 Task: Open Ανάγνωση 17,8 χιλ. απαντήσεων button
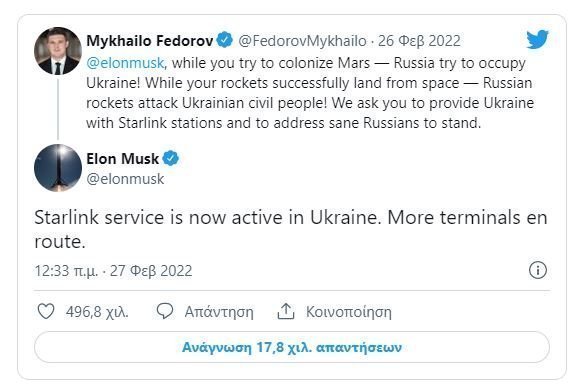(x=292, y=347)
